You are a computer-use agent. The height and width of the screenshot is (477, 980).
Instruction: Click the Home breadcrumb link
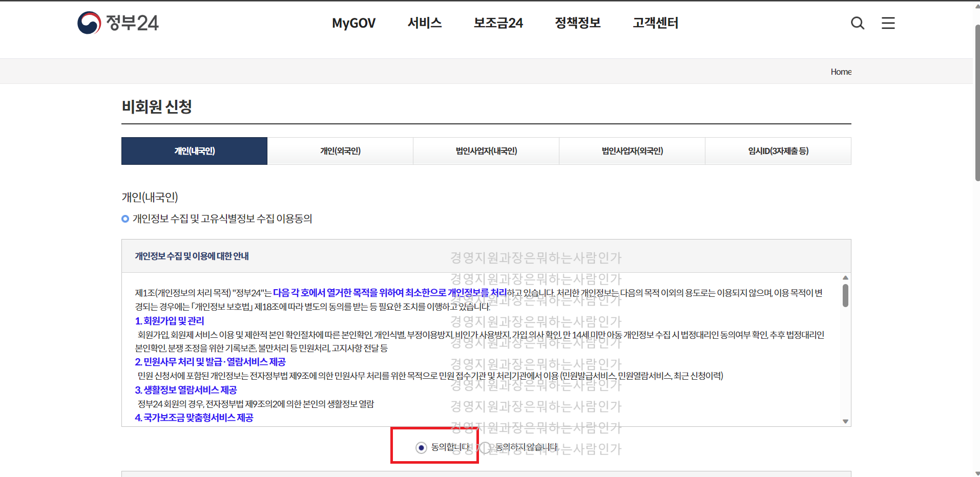840,71
